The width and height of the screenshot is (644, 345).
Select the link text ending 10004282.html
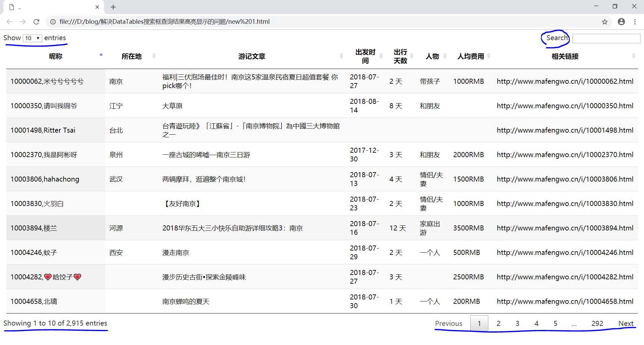(x=565, y=277)
